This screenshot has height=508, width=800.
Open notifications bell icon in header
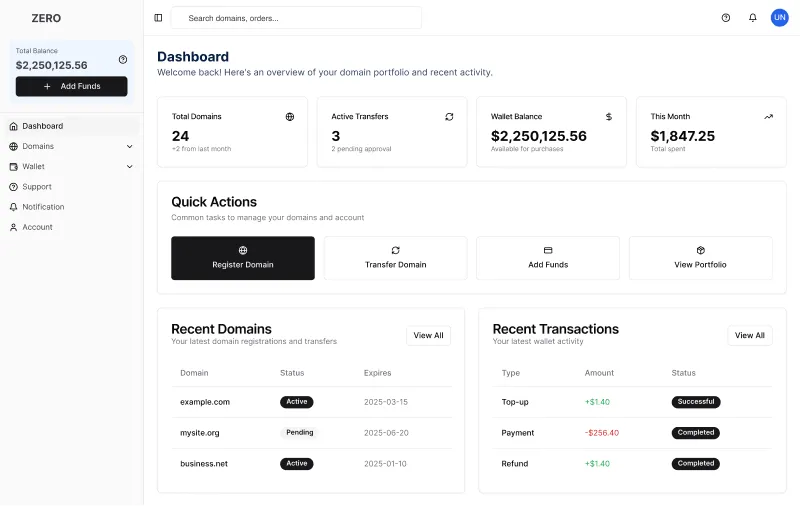click(x=753, y=18)
